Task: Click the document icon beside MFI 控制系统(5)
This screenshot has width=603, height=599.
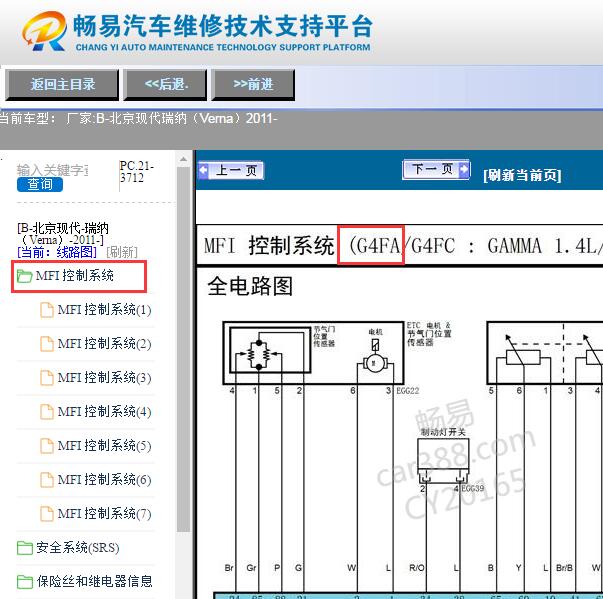Action: point(47,446)
